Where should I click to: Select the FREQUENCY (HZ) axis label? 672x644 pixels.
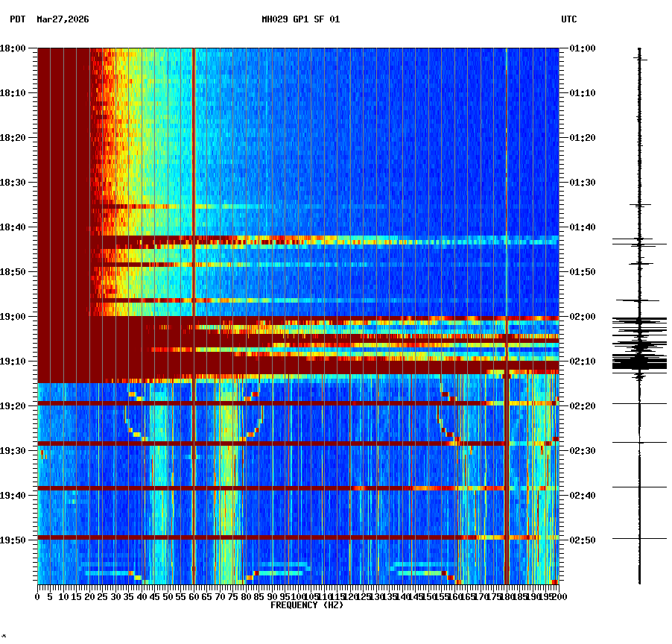[307, 605]
